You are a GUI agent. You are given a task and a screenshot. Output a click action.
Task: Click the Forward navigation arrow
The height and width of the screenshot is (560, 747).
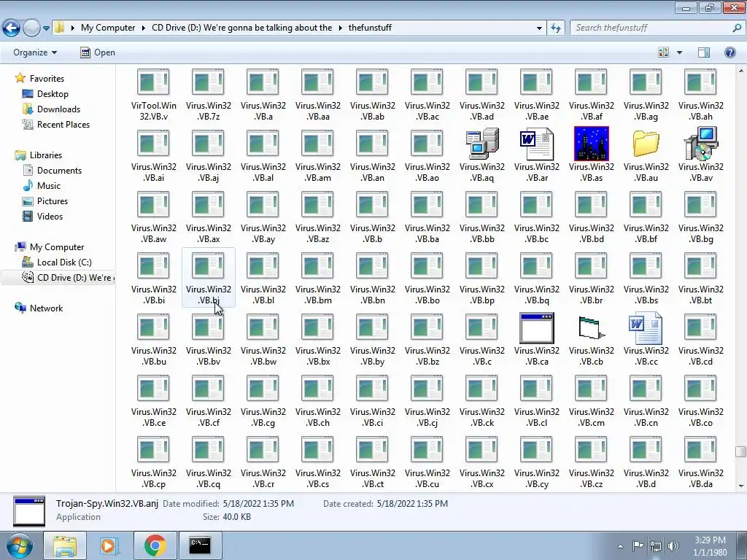coord(31,28)
